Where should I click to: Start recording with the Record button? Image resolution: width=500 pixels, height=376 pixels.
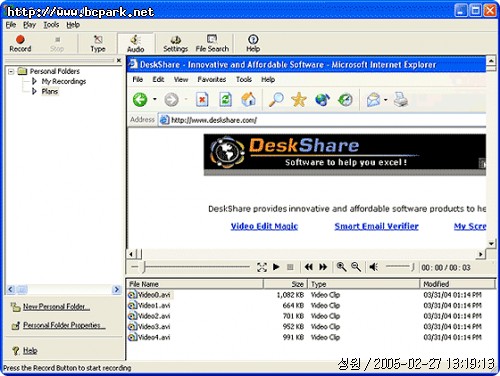tap(20, 43)
